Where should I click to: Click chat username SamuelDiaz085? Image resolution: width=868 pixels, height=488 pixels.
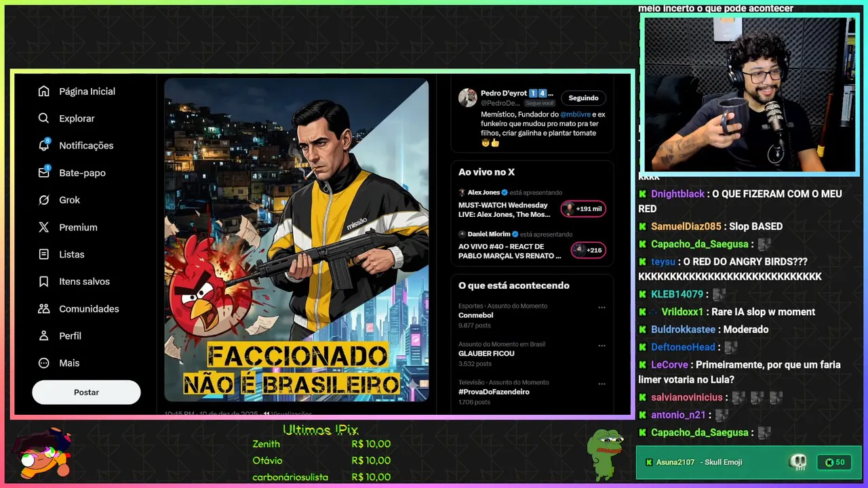[686, 226]
